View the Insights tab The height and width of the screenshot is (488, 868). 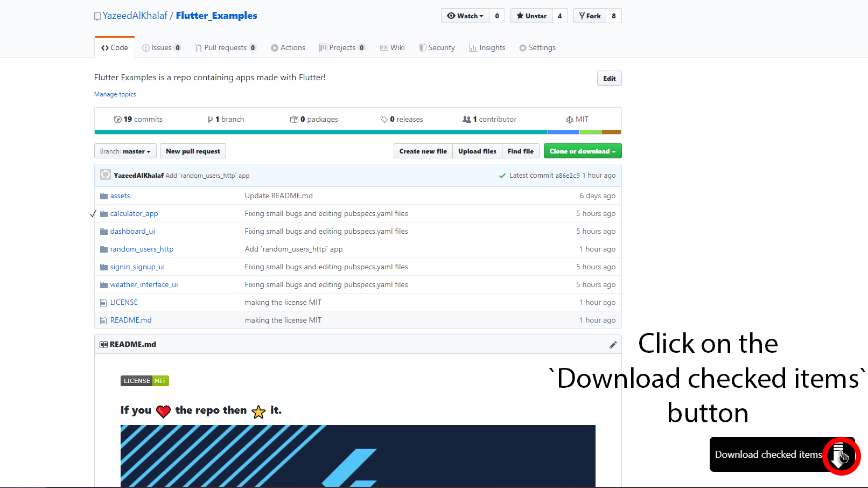tap(487, 47)
